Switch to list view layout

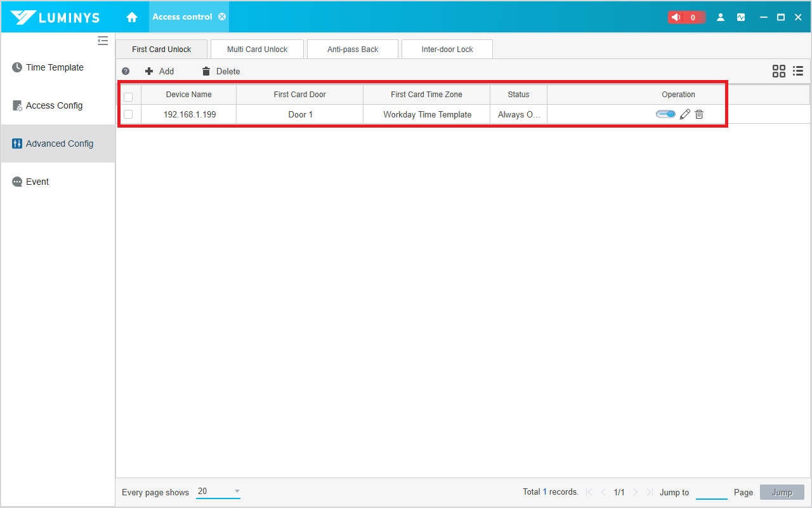click(798, 71)
